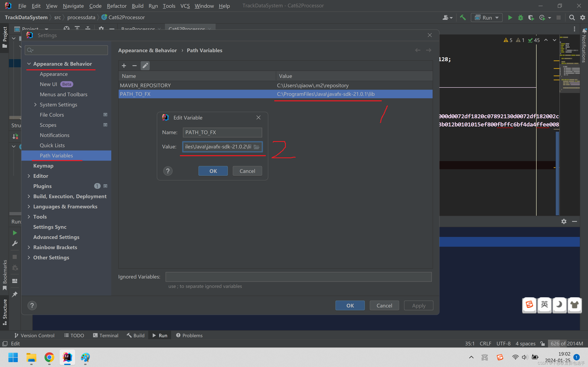Viewport: 588px width, 367px height.
Task: Launch the Profiler from the toolbar
Action: (x=542, y=18)
